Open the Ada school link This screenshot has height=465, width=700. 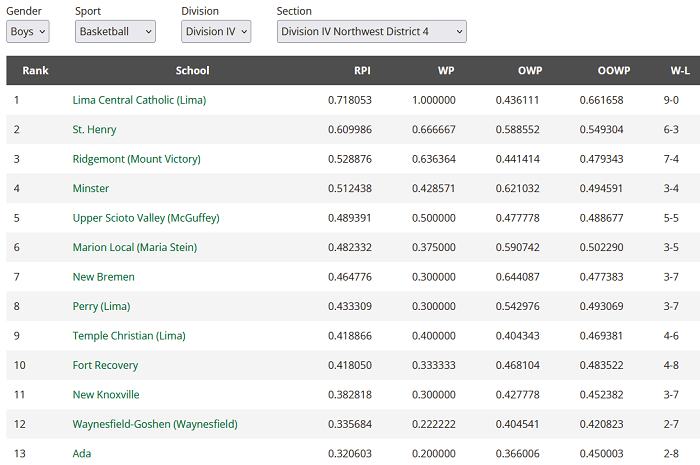82,453
